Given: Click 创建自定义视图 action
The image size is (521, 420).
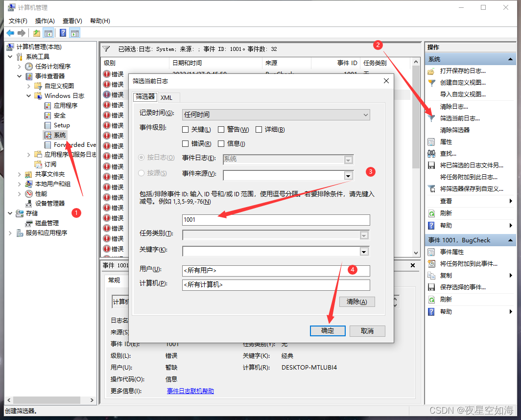Looking at the screenshot, I should pos(463,82).
